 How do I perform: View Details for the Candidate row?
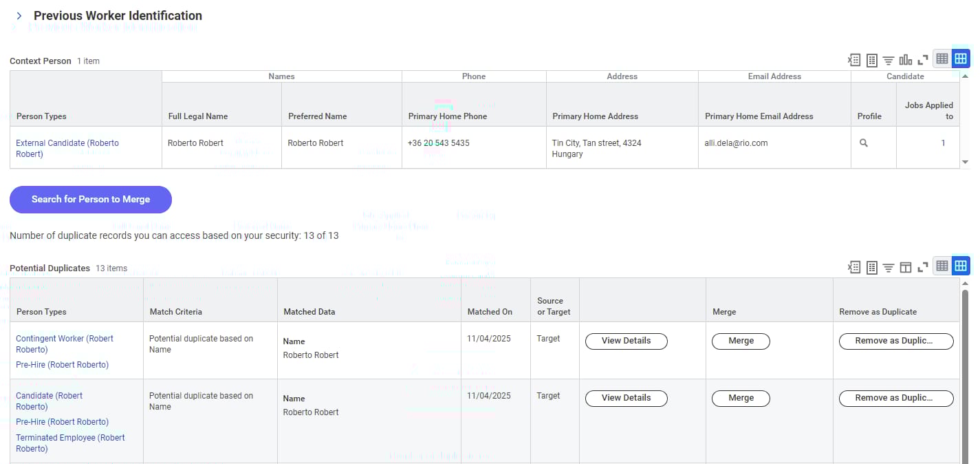point(626,398)
